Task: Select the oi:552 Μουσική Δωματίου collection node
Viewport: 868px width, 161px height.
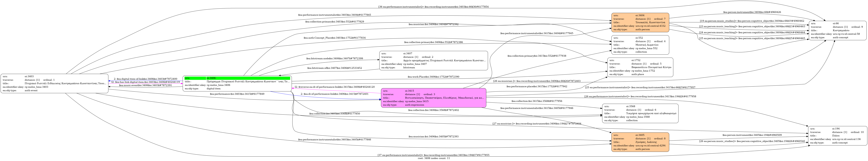Action: (640, 45)
